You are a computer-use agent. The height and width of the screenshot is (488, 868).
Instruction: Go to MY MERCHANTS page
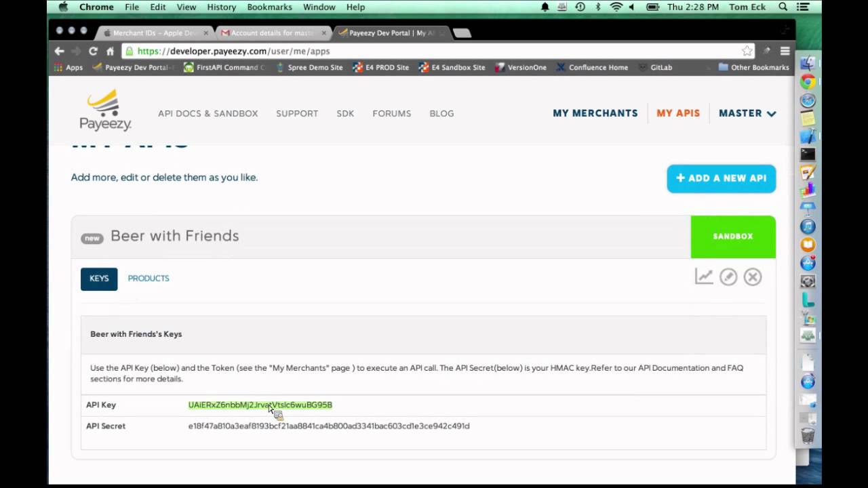tap(595, 113)
